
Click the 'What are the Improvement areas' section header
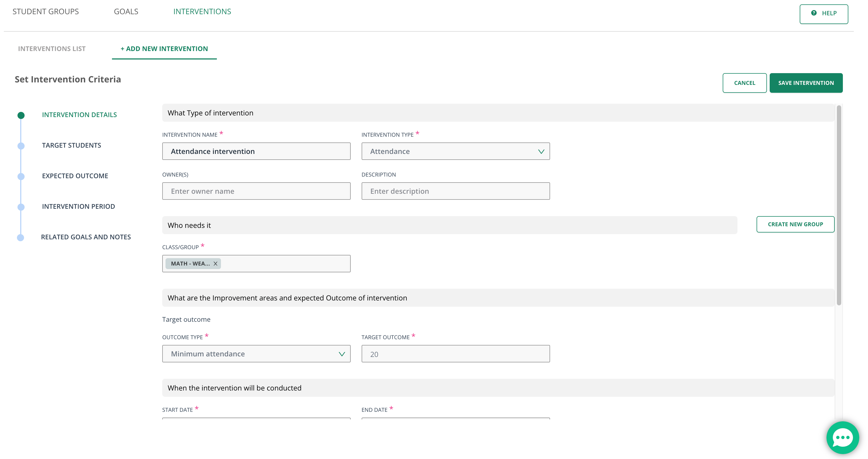(x=498, y=298)
